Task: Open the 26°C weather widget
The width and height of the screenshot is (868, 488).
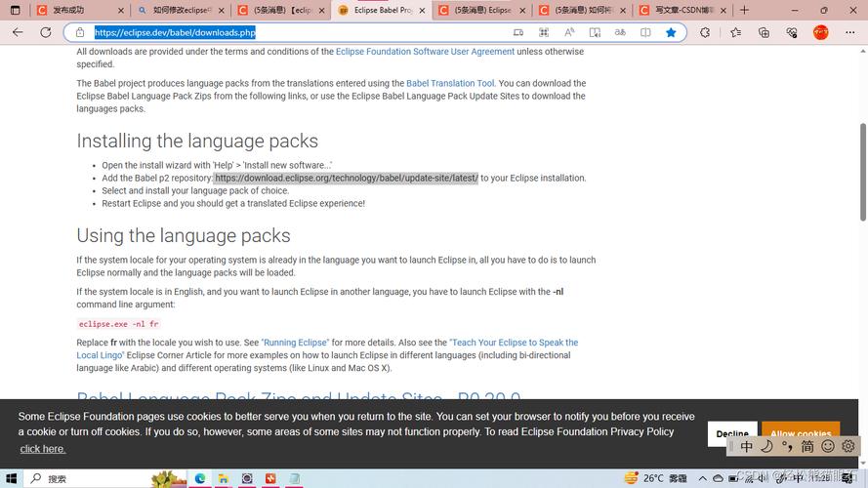Action: coord(656,478)
